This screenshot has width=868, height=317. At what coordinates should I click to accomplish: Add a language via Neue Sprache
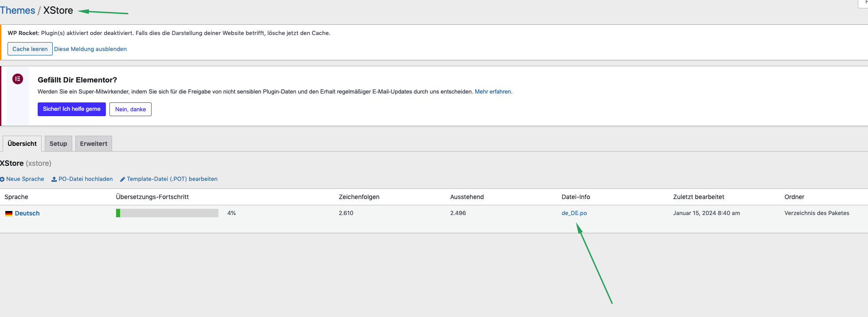point(25,179)
